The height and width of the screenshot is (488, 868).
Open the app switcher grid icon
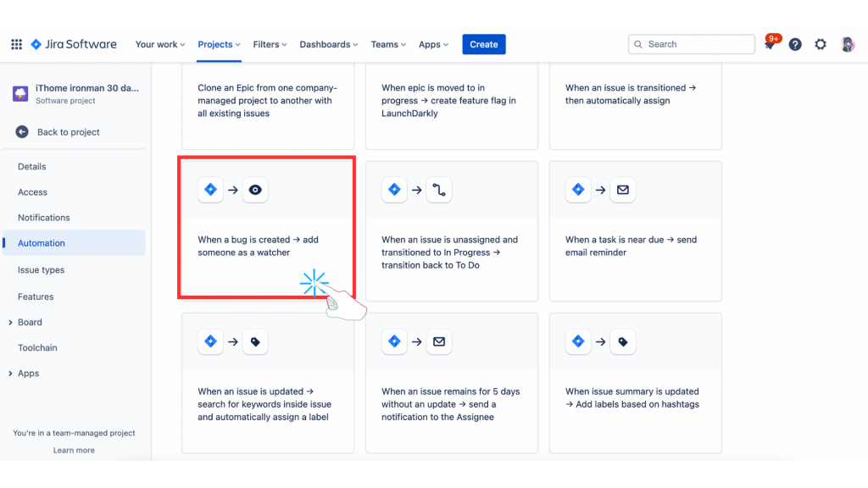tap(17, 44)
